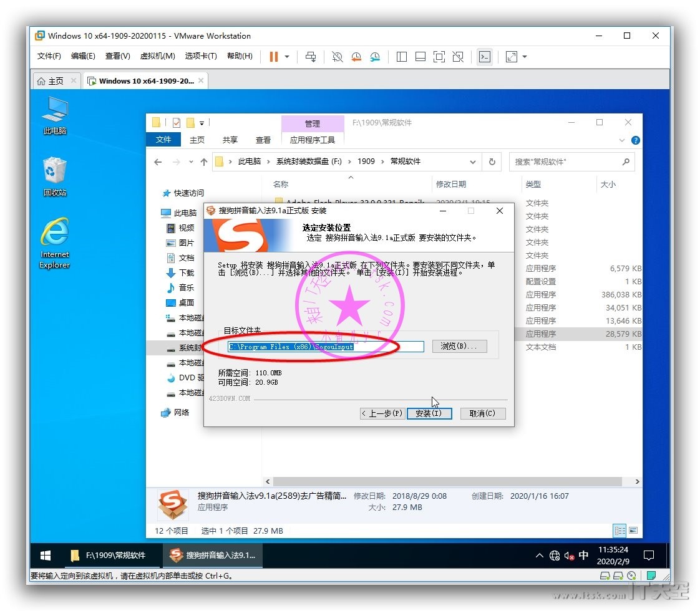This screenshot has height=611, width=700.
Task: Go back with the 上一步(P) button
Action: [x=382, y=413]
